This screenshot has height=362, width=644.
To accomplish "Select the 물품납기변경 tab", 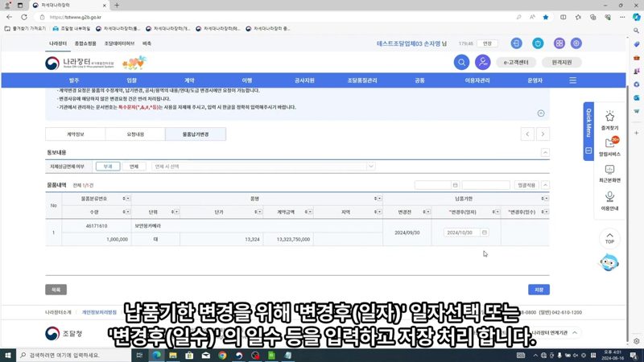I will 196,134.
